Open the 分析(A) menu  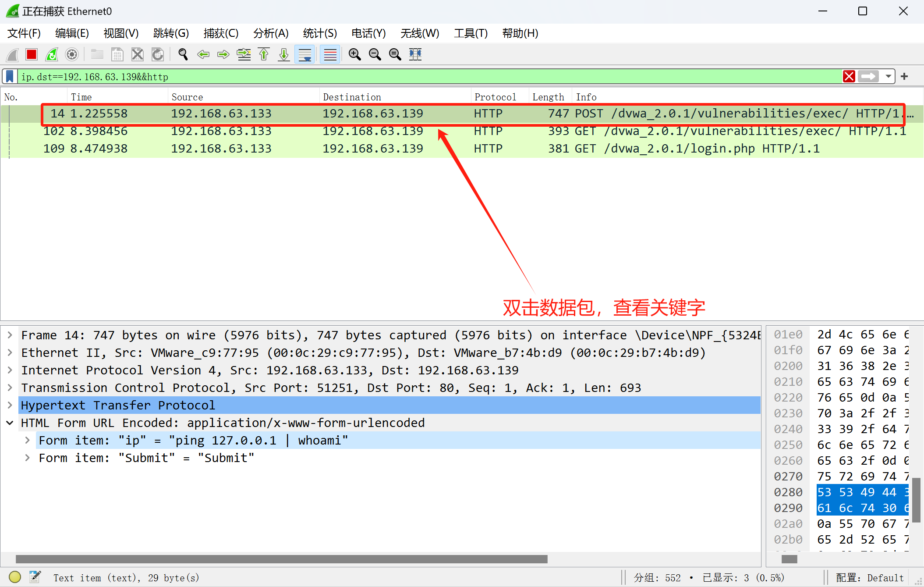(271, 33)
